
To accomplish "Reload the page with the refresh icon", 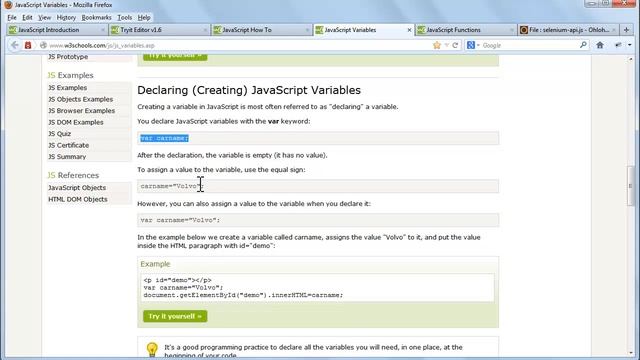I will (455, 45).
